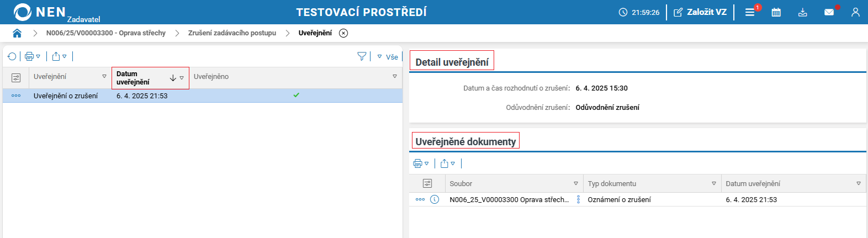Click the home breadcrumb icon
The height and width of the screenshot is (238, 868).
(x=17, y=33)
